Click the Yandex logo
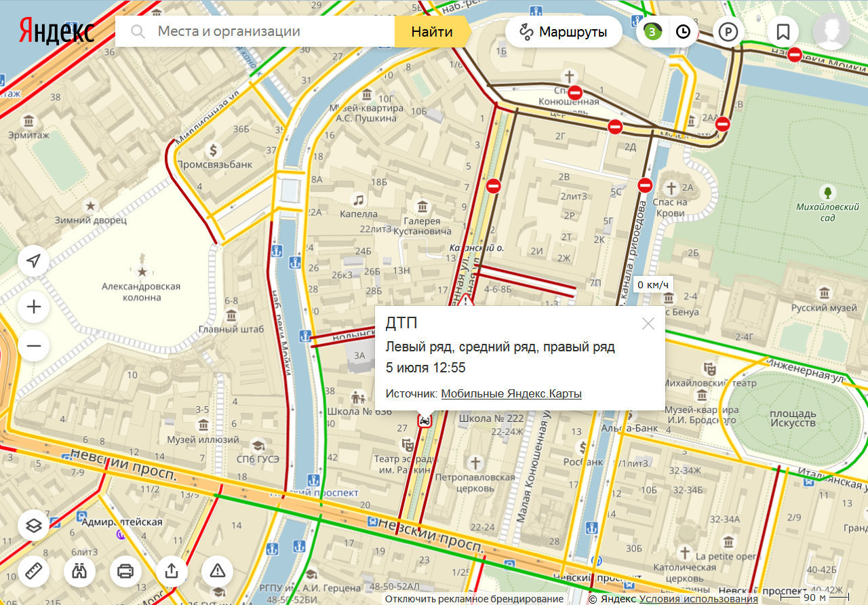The width and height of the screenshot is (868, 605). (56, 31)
